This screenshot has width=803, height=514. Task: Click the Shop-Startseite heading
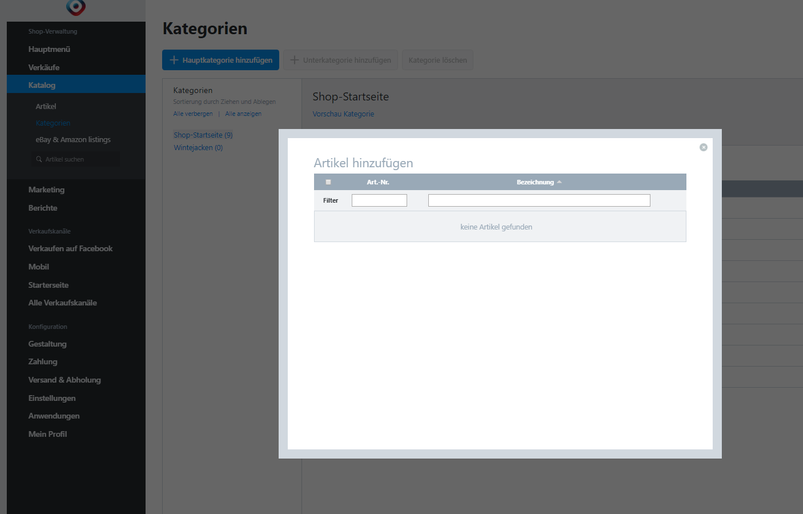(x=350, y=96)
